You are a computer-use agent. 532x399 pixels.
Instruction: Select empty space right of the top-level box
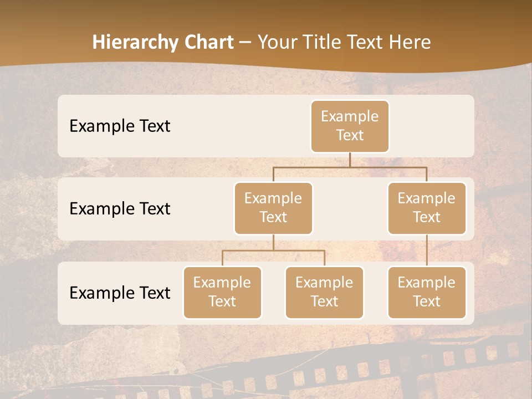432,126
